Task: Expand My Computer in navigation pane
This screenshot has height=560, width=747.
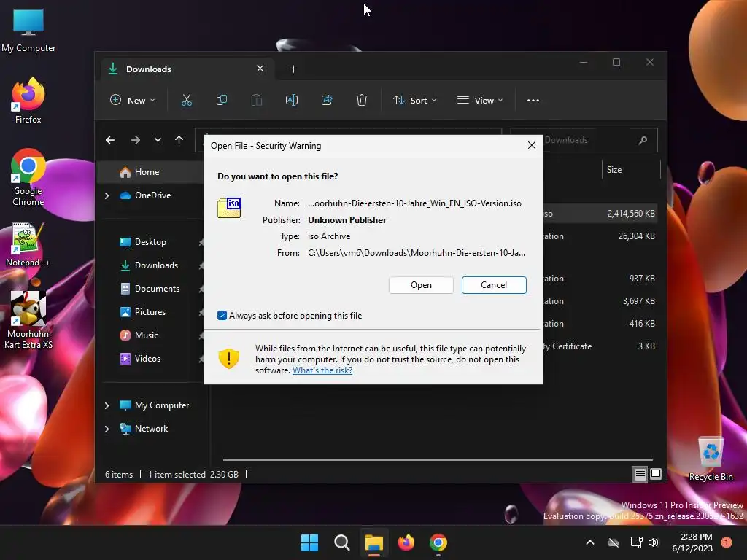Action: tap(107, 405)
